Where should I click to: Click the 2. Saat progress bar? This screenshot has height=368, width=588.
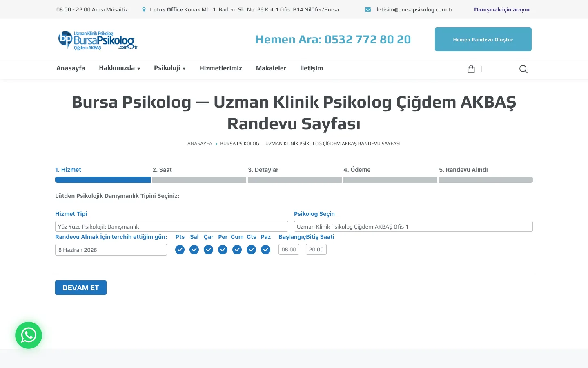point(199,180)
